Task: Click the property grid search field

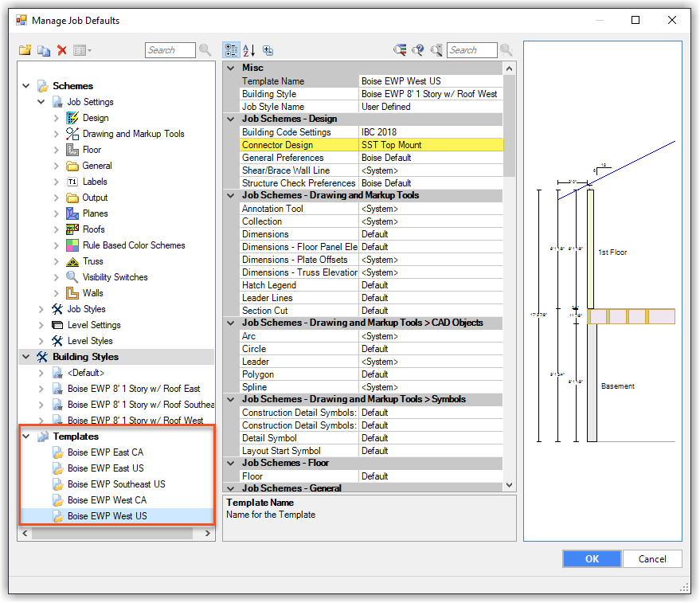Action: pos(472,50)
